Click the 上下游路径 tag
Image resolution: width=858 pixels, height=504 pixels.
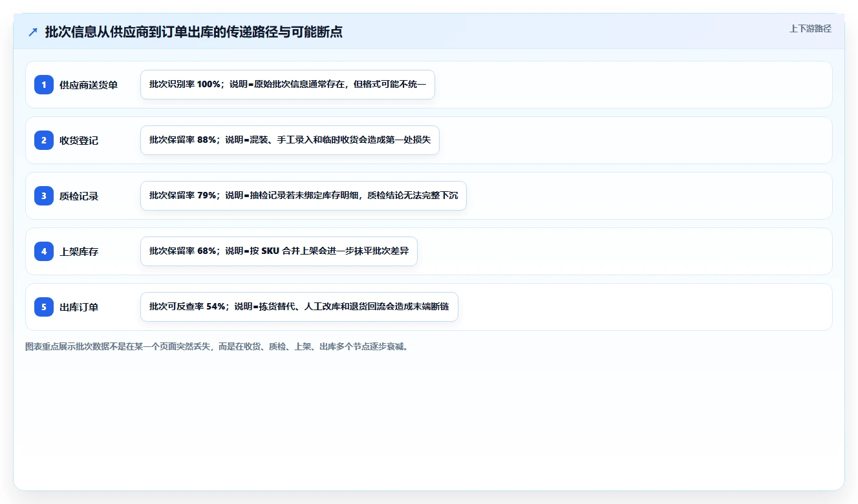810,28
